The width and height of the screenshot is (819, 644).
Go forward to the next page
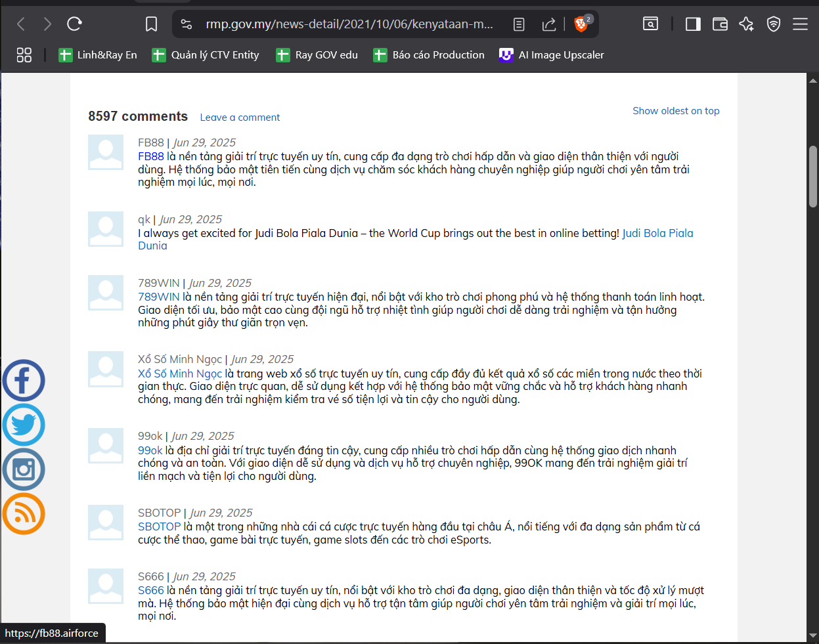pos(47,24)
